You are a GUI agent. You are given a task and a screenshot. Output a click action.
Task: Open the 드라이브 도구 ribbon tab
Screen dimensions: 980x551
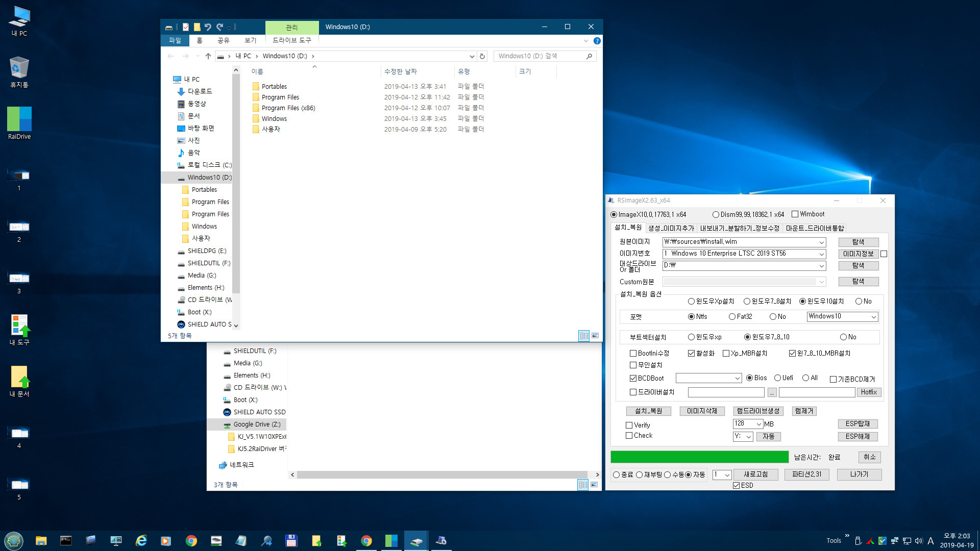[x=291, y=40]
